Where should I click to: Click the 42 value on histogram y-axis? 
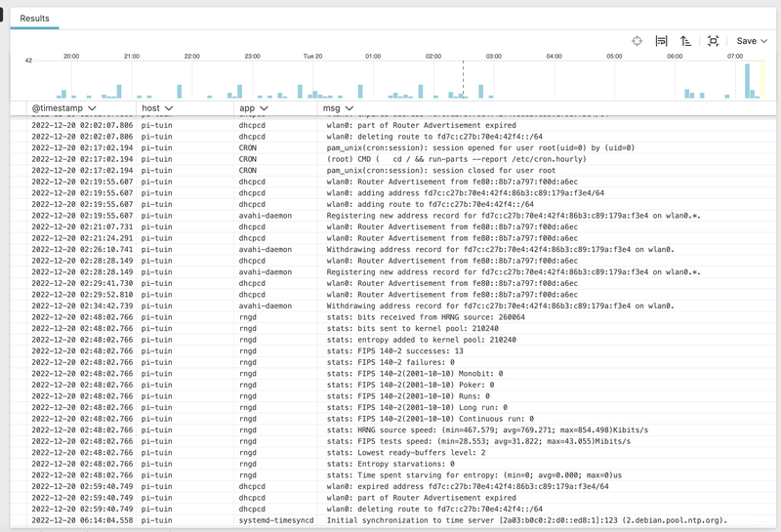(x=28, y=61)
